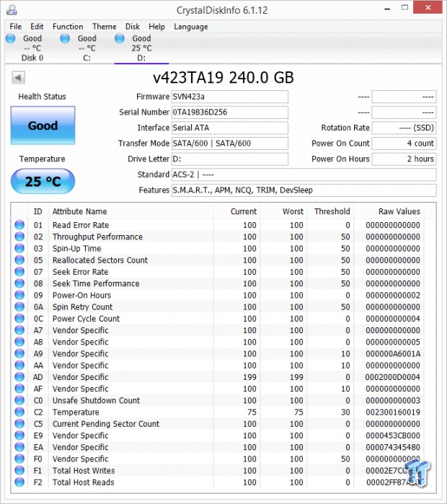This screenshot has height=504, width=447.
Task: Open the Help menu
Action: [x=156, y=27]
